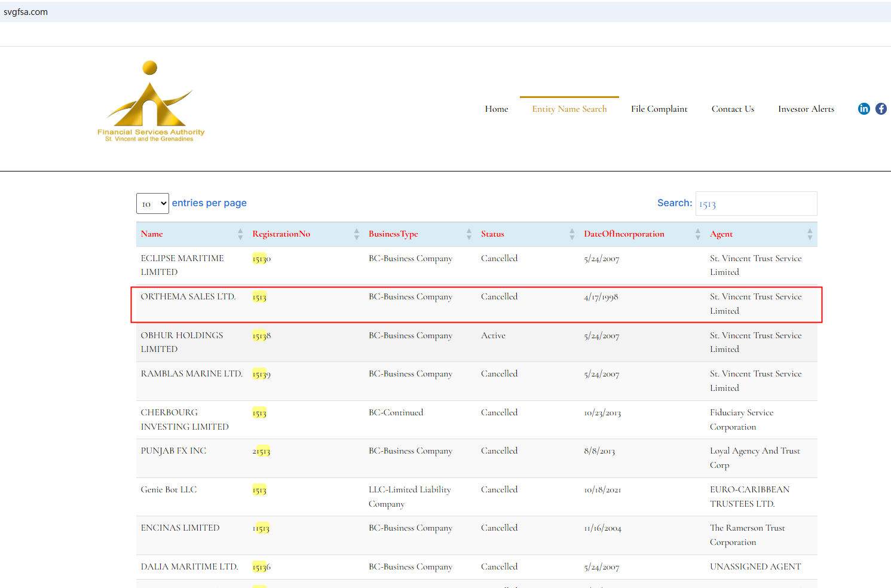Sort table by Name column arrows

(x=240, y=234)
